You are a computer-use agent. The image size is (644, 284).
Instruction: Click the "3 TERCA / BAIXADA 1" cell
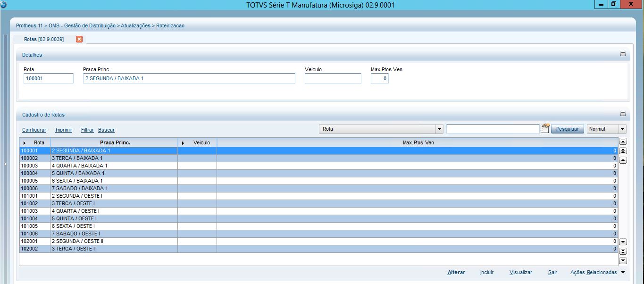click(x=114, y=158)
